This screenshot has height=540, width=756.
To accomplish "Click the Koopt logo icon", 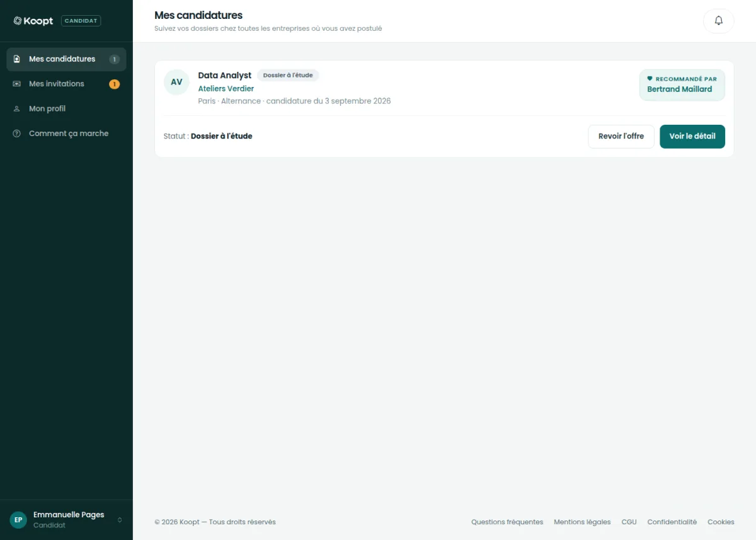I will click(18, 21).
